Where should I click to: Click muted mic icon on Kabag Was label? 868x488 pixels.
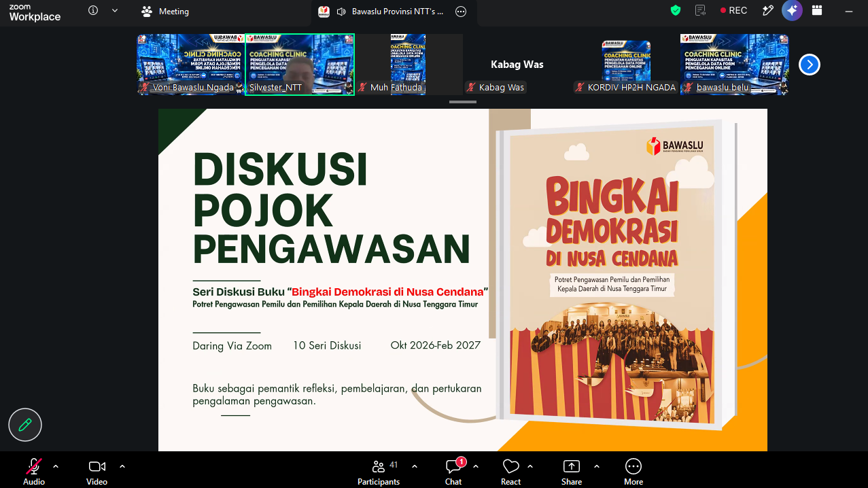point(471,88)
